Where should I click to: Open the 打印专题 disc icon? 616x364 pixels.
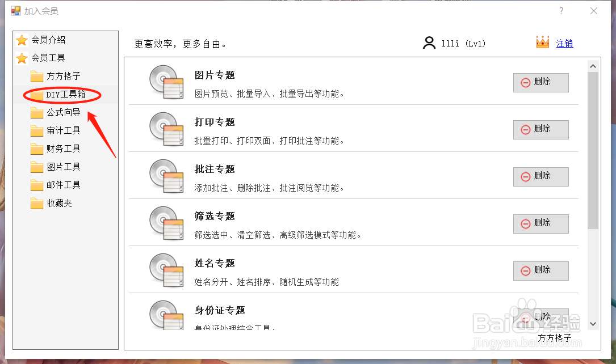click(x=165, y=130)
